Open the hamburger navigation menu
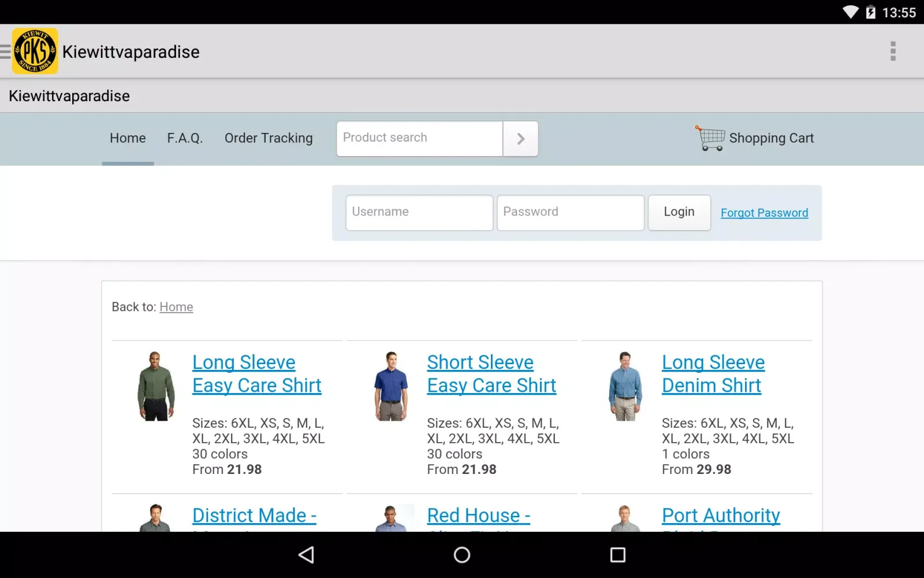This screenshot has width=924, height=578. click(x=6, y=51)
